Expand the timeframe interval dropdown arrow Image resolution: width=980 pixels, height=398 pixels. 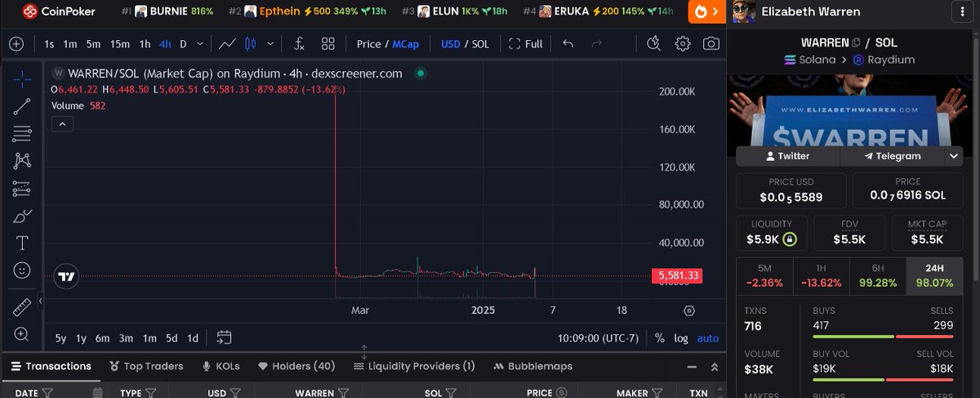(x=202, y=43)
